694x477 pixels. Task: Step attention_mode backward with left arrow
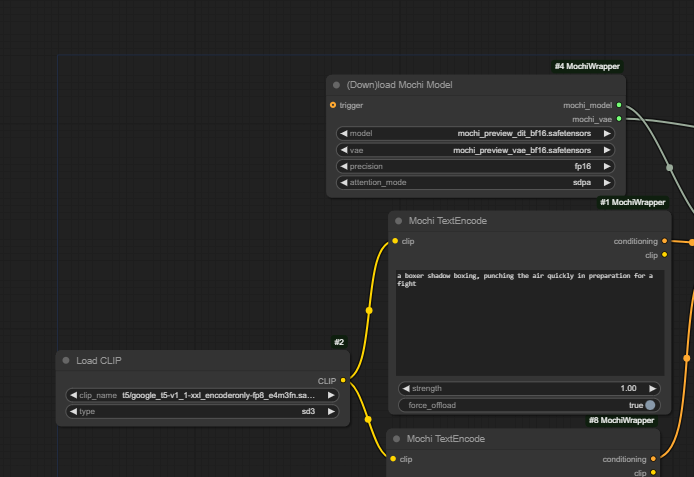(x=344, y=182)
